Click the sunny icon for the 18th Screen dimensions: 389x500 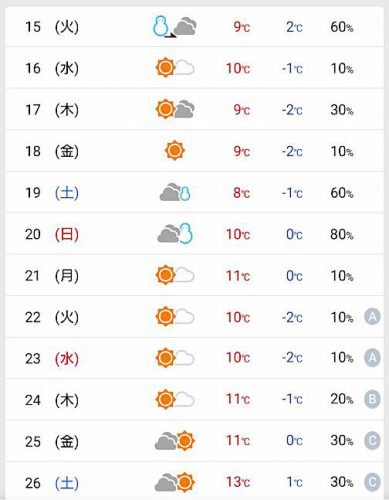pyautogui.click(x=175, y=150)
